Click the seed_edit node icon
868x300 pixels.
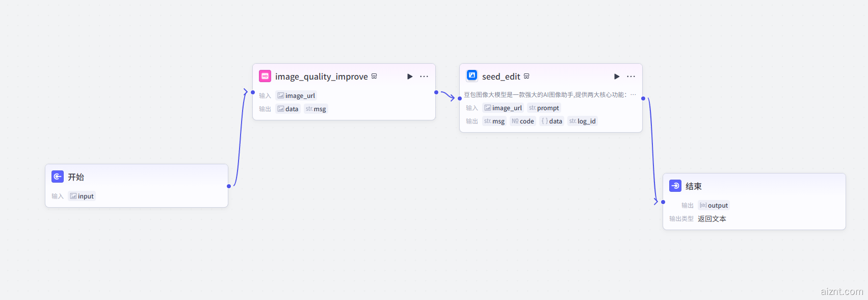coord(472,76)
